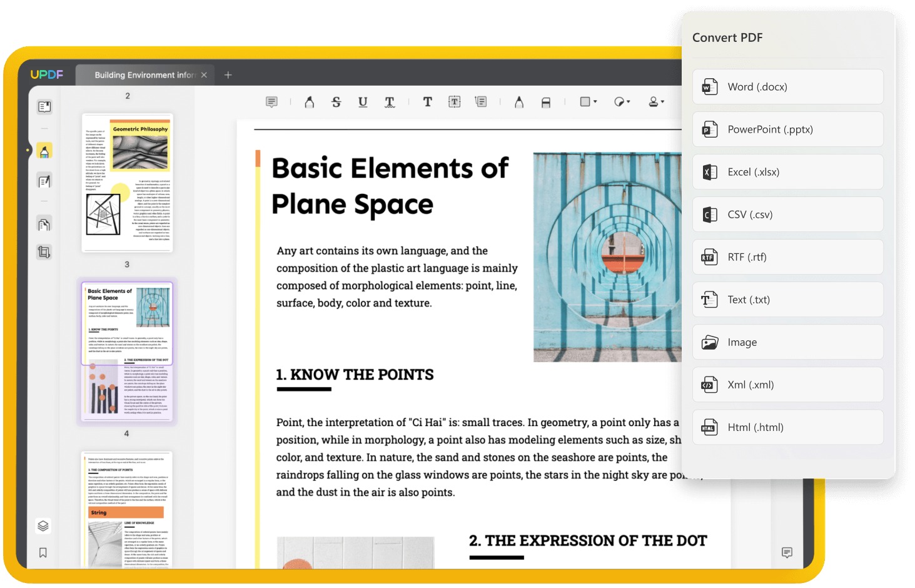The width and height of the screenshot is (915, 588).
Task: Convert PDF to Excel (.xlsx)
Action: click(788, 172)
